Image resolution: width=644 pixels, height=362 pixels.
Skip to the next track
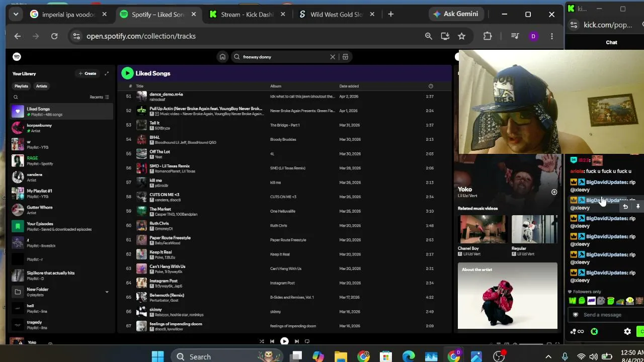tap(296, 341)
